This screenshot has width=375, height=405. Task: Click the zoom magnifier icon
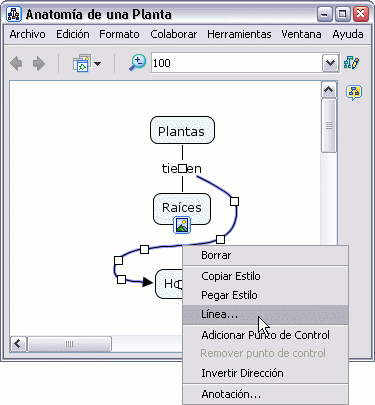click(137, 63)
